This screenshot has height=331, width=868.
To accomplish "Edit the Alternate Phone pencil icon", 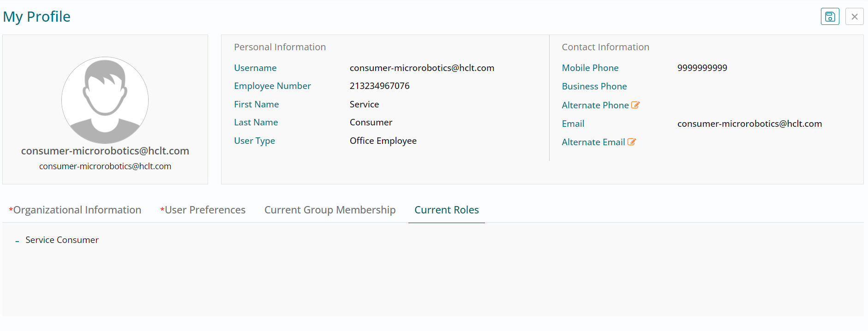I will click(x=635, y=105).
